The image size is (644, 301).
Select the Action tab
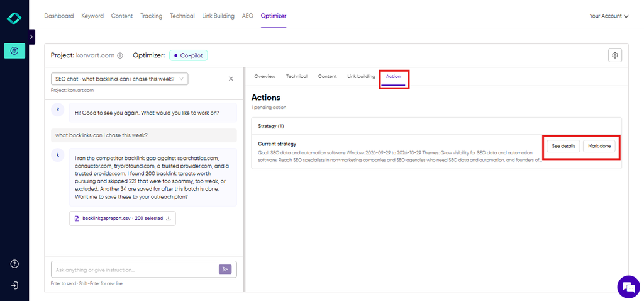[394, 76]
